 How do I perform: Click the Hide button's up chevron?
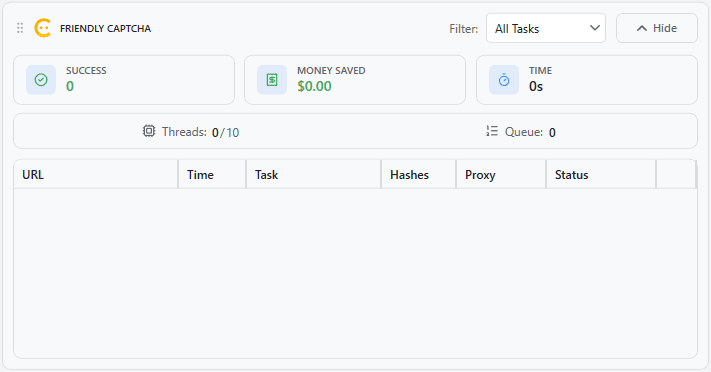[x=642, y=28]
